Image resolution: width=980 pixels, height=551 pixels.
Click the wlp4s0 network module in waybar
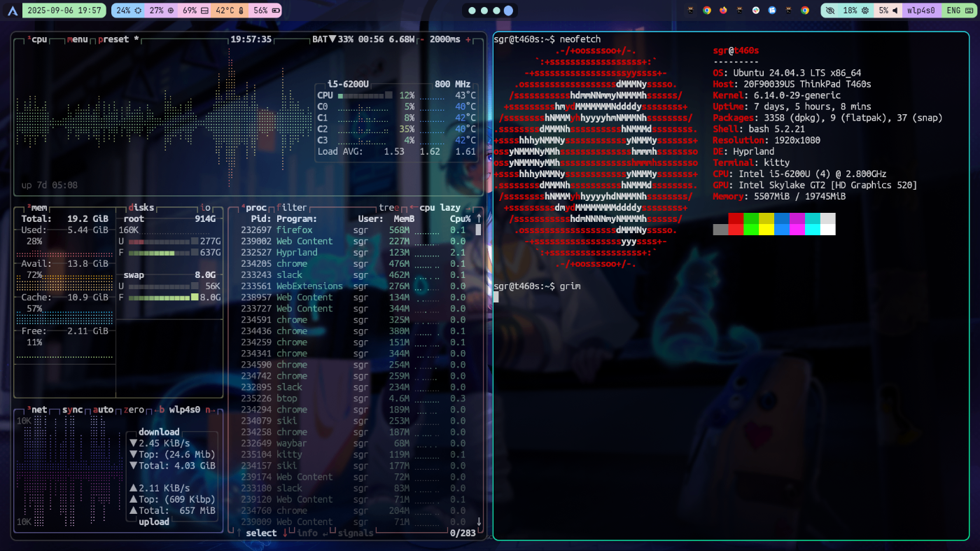click(921, 11)
